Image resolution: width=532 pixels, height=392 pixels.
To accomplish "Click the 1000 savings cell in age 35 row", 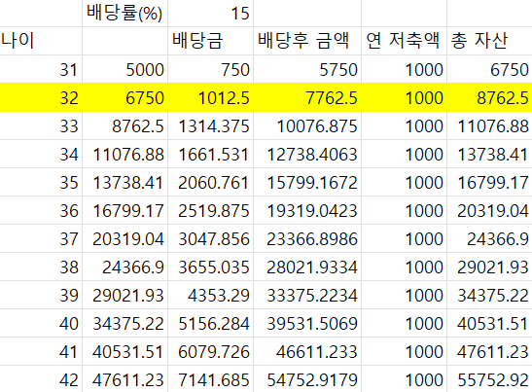I will pyautogui.click(x=404, y=182).
